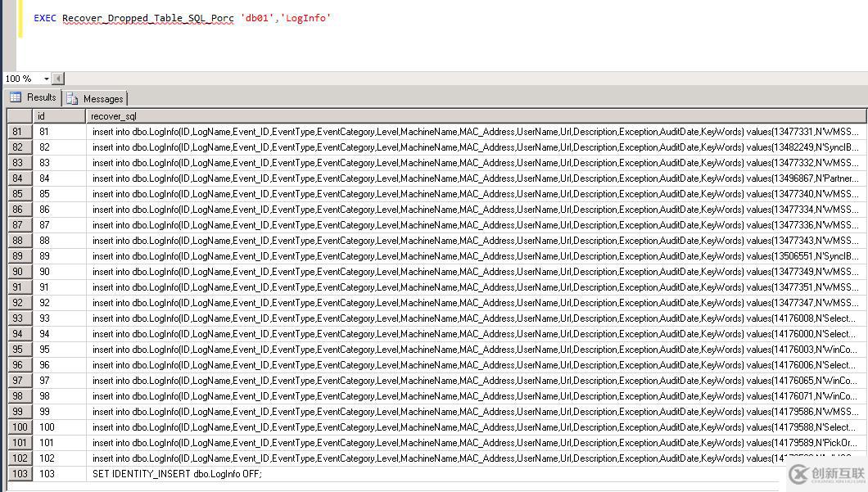This screenshot has height=492, width=868.
Task: Open the 100% zoom level dropdown
Action: click(x=46, y=78)
